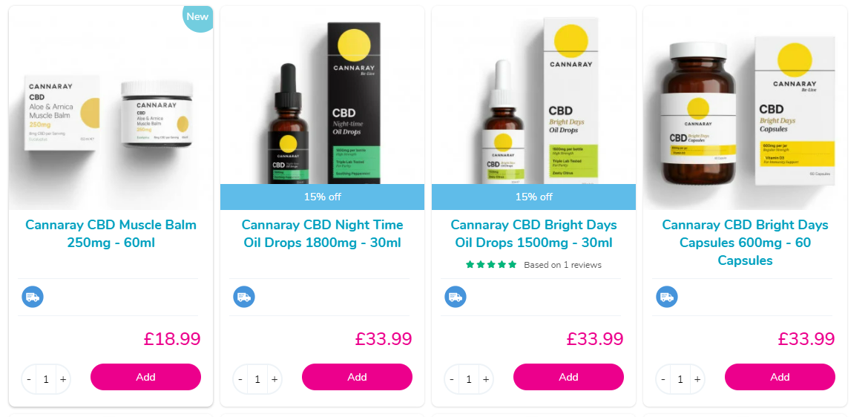Focus the quantity field for Night Time Oil Drops

pos(257,379)
